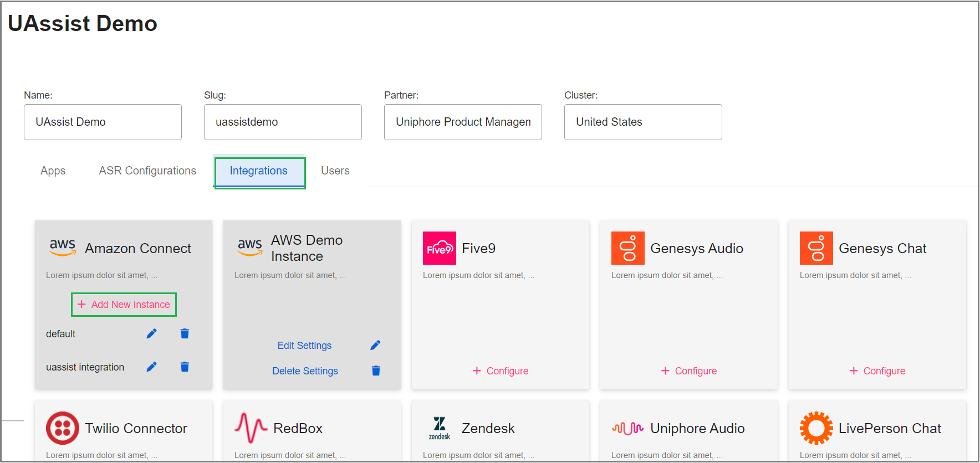Screen dimensions: 980x463
Task: Click the AWS Demo Instance aws logo
Action: coord(250,248)
